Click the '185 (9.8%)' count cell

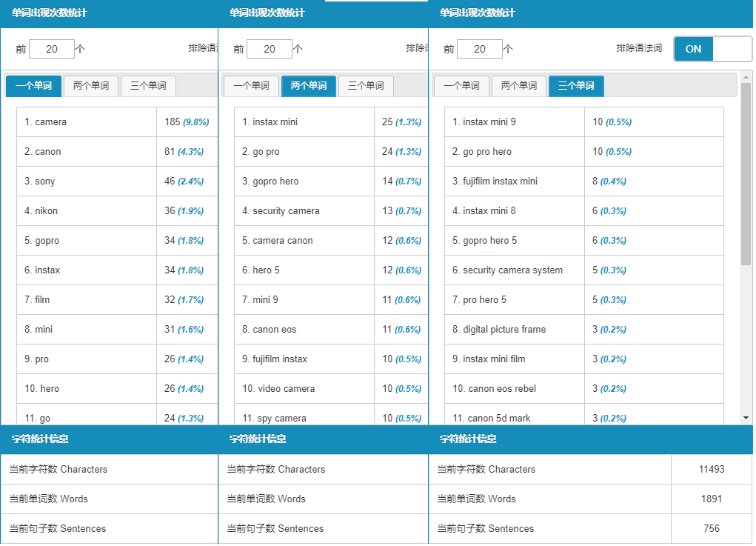click(x=187, y=121)
